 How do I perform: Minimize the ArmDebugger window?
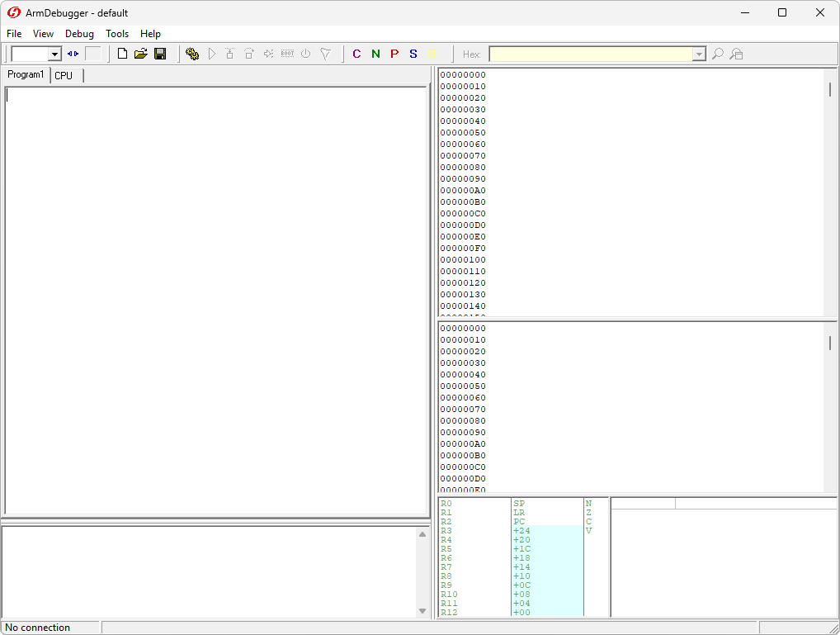(x=745, y=12)
